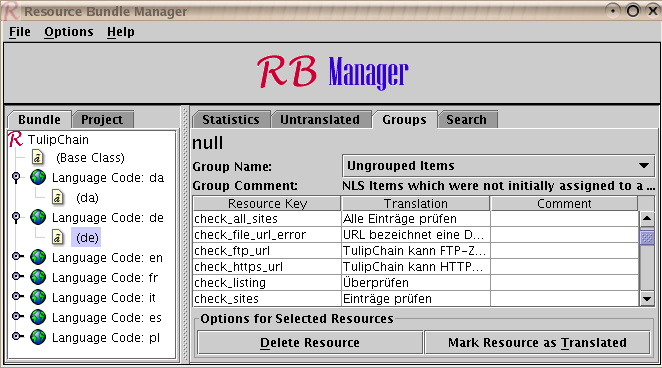This screenshot has width=662, height=368.
Task: Open the File menu
Action: [x=20, y=32]
